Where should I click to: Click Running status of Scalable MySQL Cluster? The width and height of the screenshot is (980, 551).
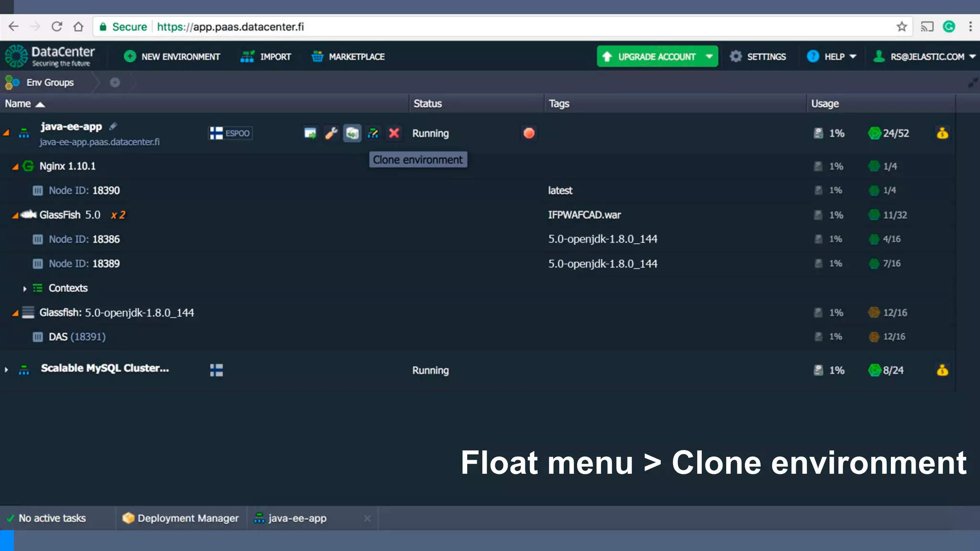pyautogui.click(x=431, y=370)
